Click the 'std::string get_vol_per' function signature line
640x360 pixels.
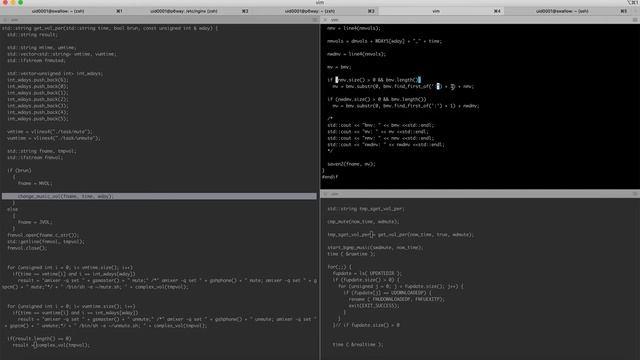[x=110, y=28]
